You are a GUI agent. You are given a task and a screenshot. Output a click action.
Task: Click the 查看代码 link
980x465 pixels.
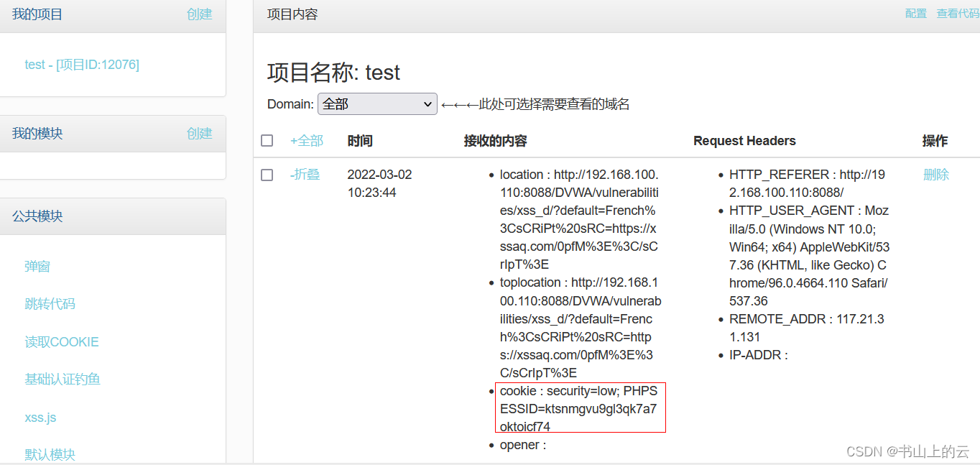pyautogui.click(x=958, y=14)
